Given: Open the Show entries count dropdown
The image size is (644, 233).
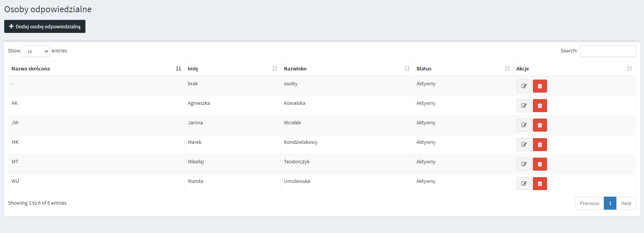Looking at the screenshot, I should (x=36, y=51).
